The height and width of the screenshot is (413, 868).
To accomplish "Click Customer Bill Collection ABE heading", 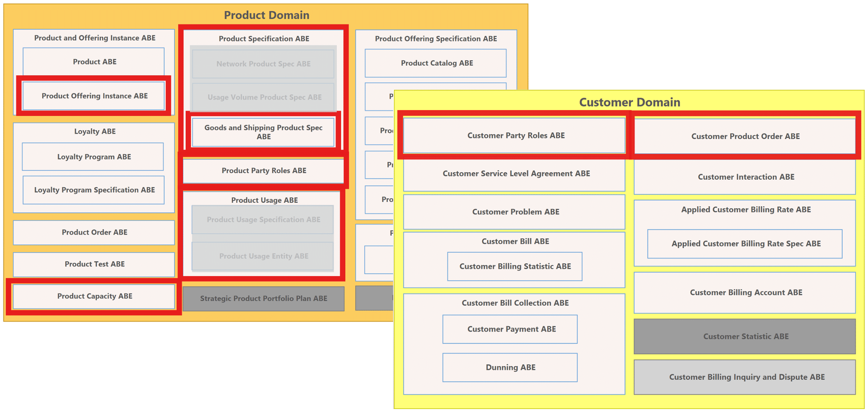I will pos(515,303).
